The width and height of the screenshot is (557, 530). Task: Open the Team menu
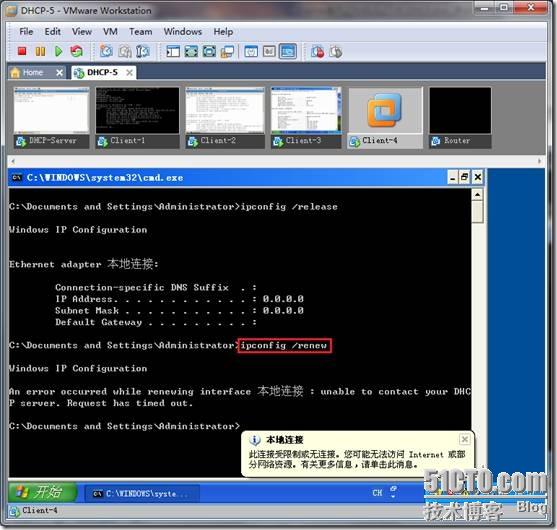pos(141,32)
